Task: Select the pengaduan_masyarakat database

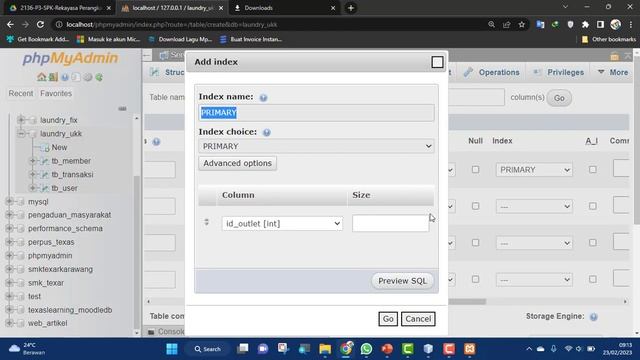Action: (69, 215)
